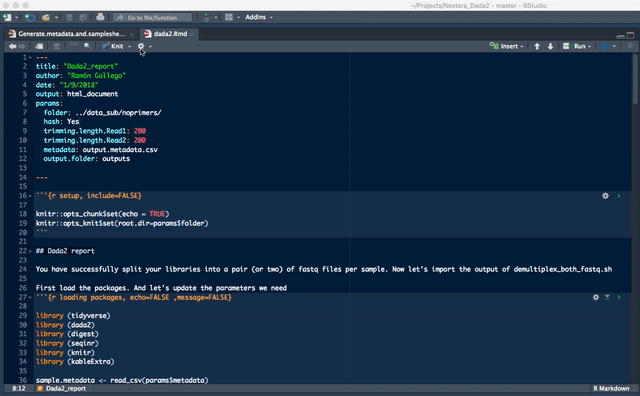Close the Generate.metadata.and.sampleshe... tab
Screen dimensions: 640x396
(131, 34)
